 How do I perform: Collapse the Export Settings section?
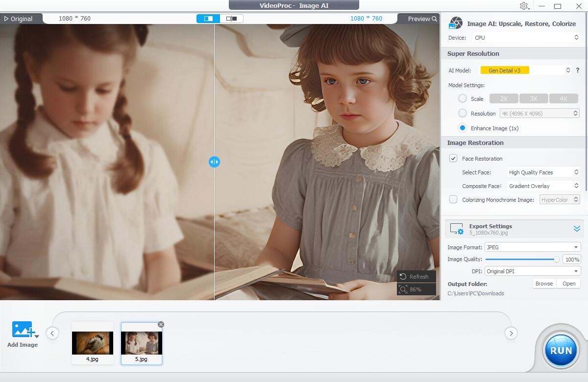(576, 229)
